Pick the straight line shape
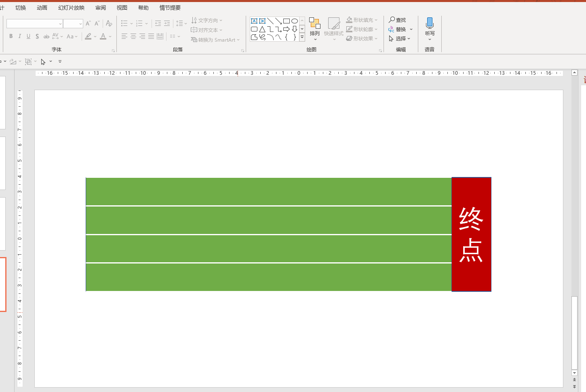The height and width of the screenshot is (392, 586). coord(270,21)
